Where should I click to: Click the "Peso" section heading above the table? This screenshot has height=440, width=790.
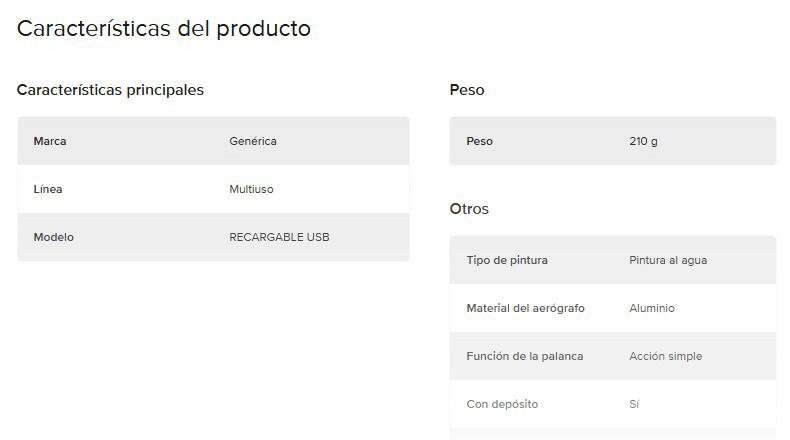coord(467,90)
